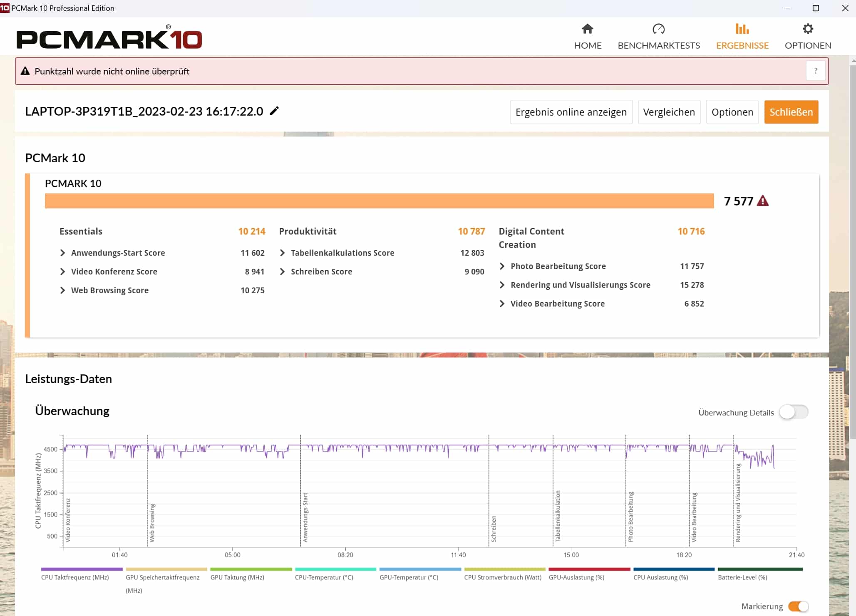Enable the Überwachung Details toggle
The image size is (856, 616).
(x=793, y=412)
